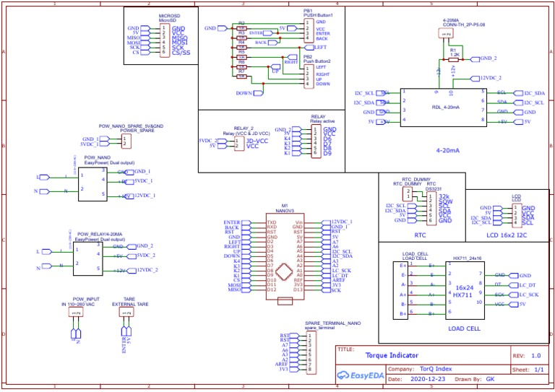Screen dimensions: 555x392
Task: Click the Torque Indicator title text
Action: click(x=390, y=356)
